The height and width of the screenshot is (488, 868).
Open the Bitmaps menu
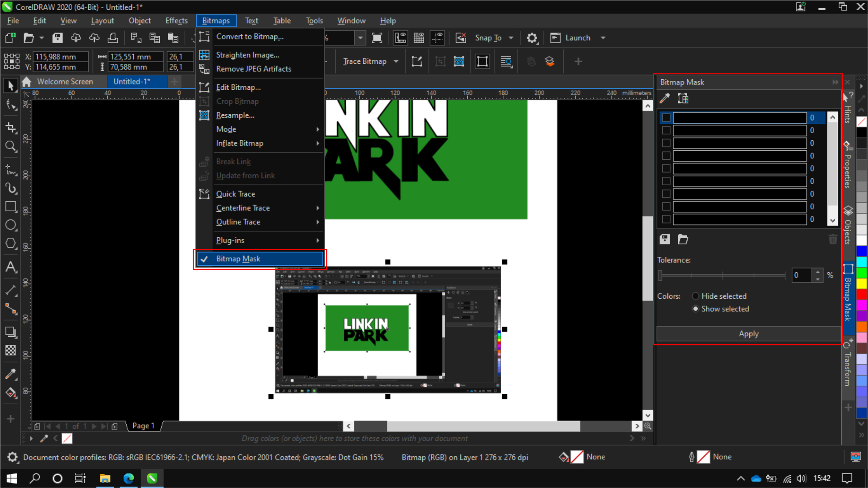coord(216,20)
